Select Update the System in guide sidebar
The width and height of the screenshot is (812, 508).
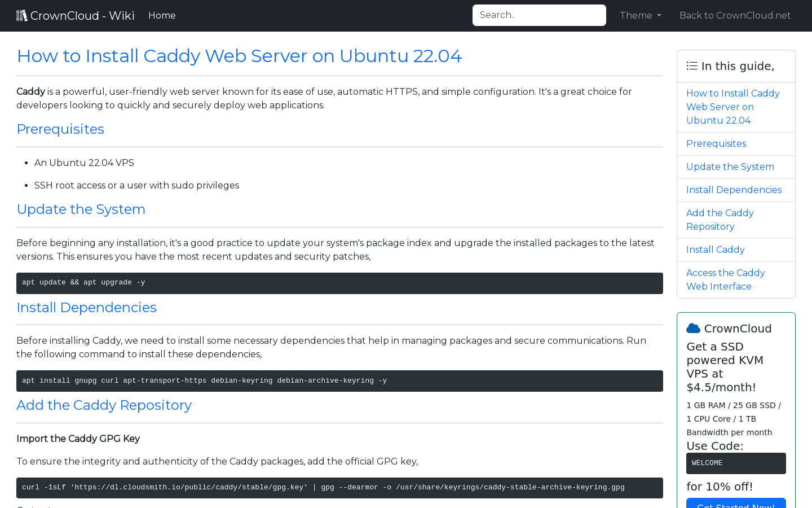pos(736,167)
